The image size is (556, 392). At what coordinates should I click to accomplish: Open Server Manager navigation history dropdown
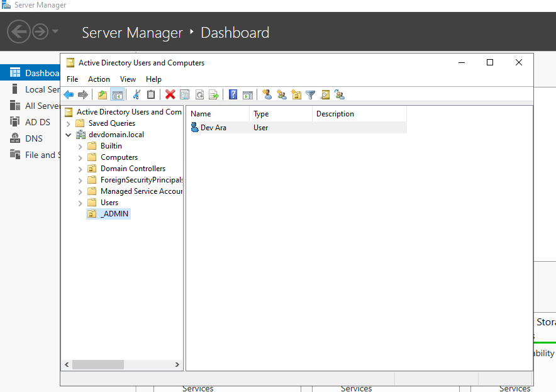click(55, 31)
